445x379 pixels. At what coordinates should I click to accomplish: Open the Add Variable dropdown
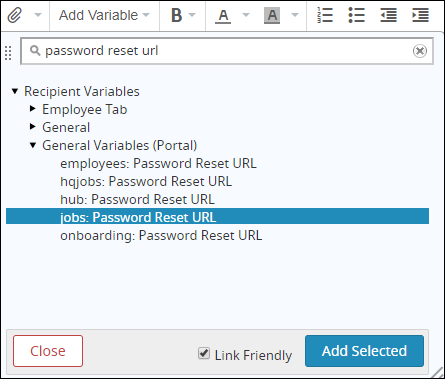click(104, 15)
